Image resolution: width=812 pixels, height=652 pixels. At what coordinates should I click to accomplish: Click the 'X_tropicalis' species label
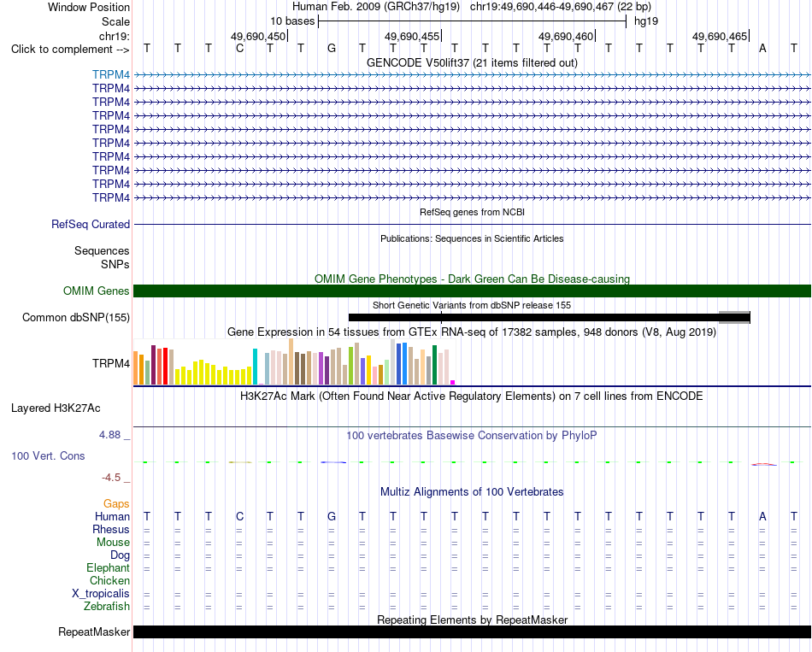tap(101, 594)
